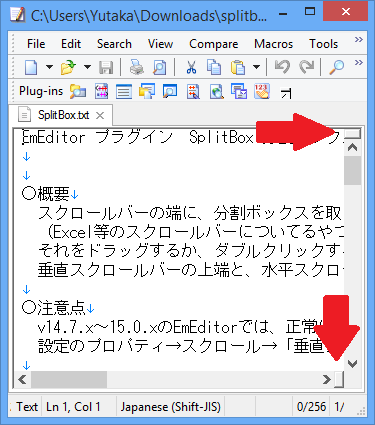Click the plug-in icon with pink arrows

coord(101,91)
